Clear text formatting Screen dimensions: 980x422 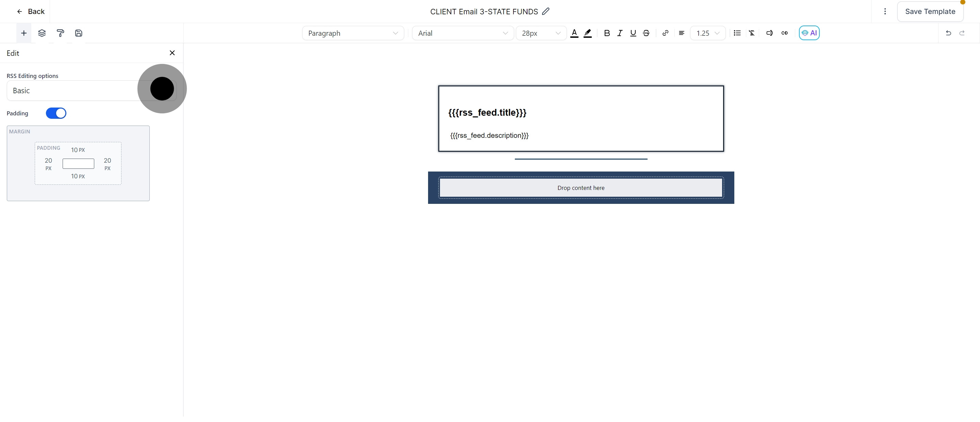752,33
